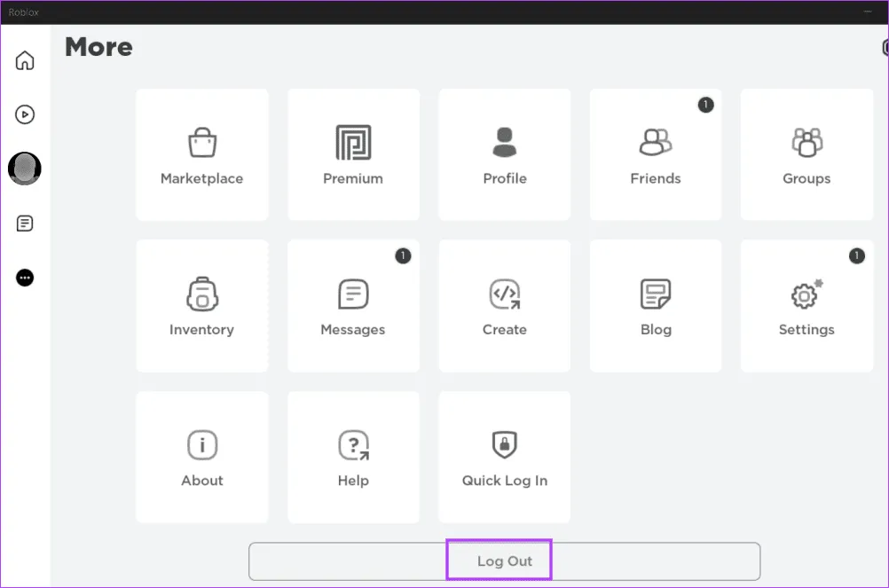Image resolution: width=889 pixels, height=588 pixels.
Task: Open the Marketplace tile
Action: point(201,154)
